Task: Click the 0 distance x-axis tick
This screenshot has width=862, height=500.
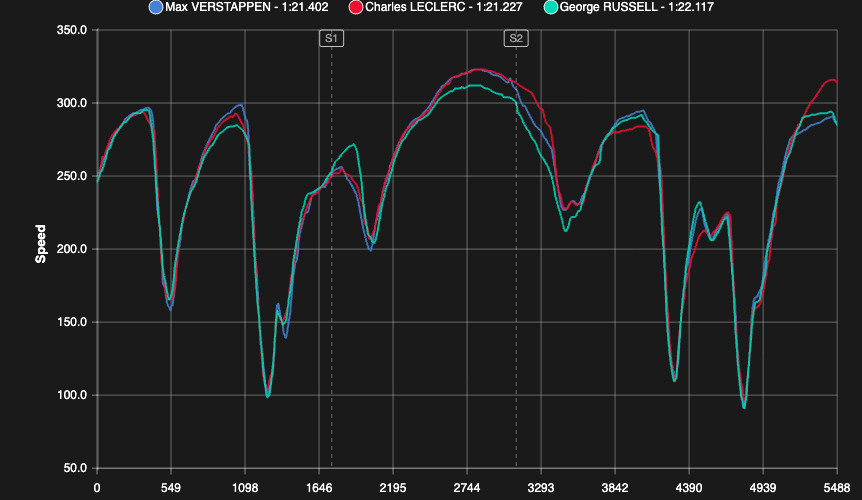Action: coord(97,488)
